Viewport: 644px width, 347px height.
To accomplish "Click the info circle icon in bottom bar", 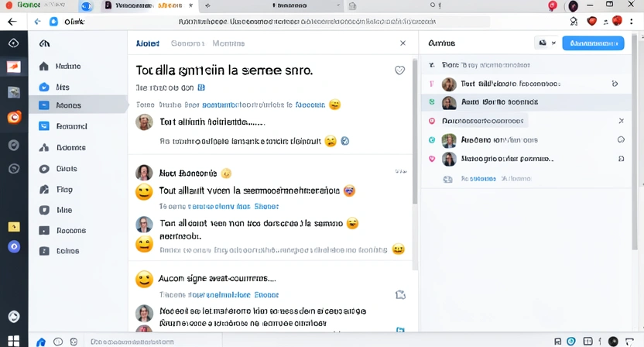I will 58,342.
